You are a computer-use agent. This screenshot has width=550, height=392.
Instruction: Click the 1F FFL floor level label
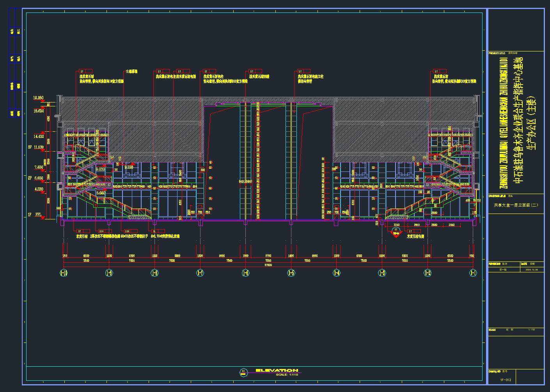[35, 215]
